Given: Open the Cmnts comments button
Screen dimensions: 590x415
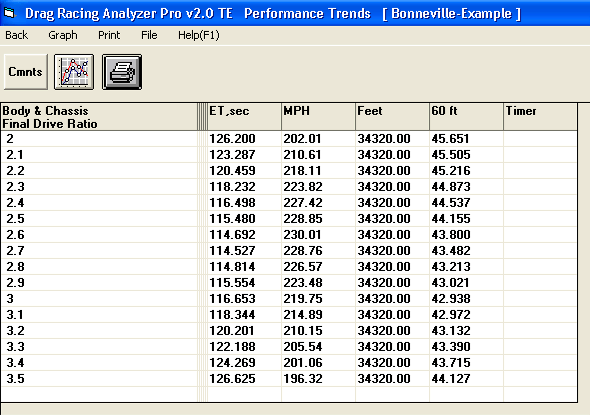Looking at the screenshot, I should coord(26,72).
